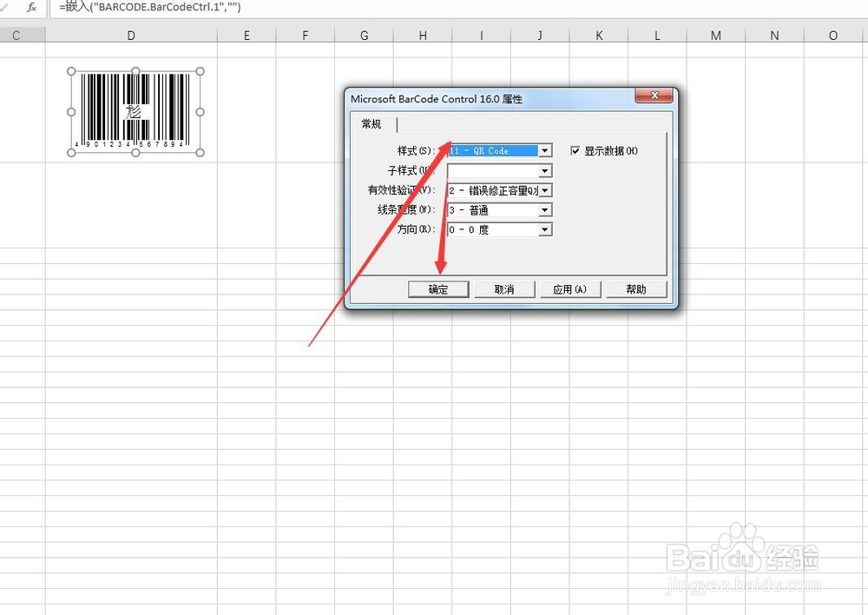
Task: Click the bottom-right barcode resize handle
Action: [201, 152]
